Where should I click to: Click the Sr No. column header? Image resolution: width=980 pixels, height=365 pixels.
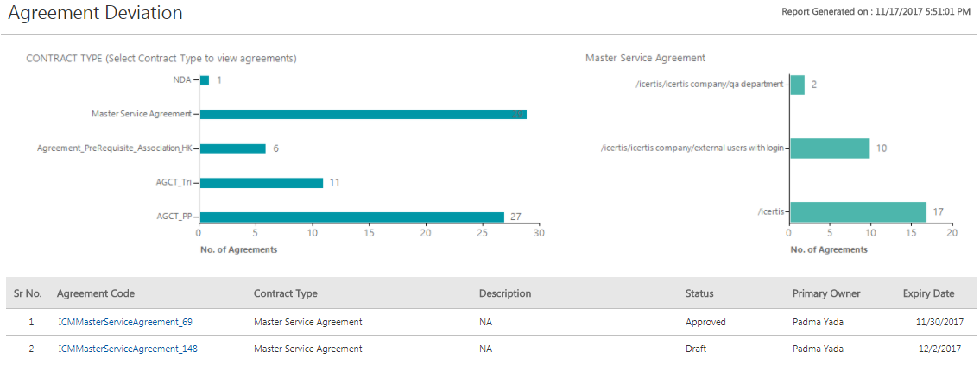(x=28, y=293)
